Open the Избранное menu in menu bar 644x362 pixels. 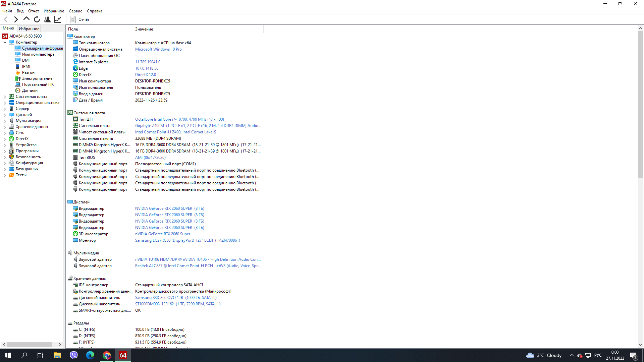(54, 11)
